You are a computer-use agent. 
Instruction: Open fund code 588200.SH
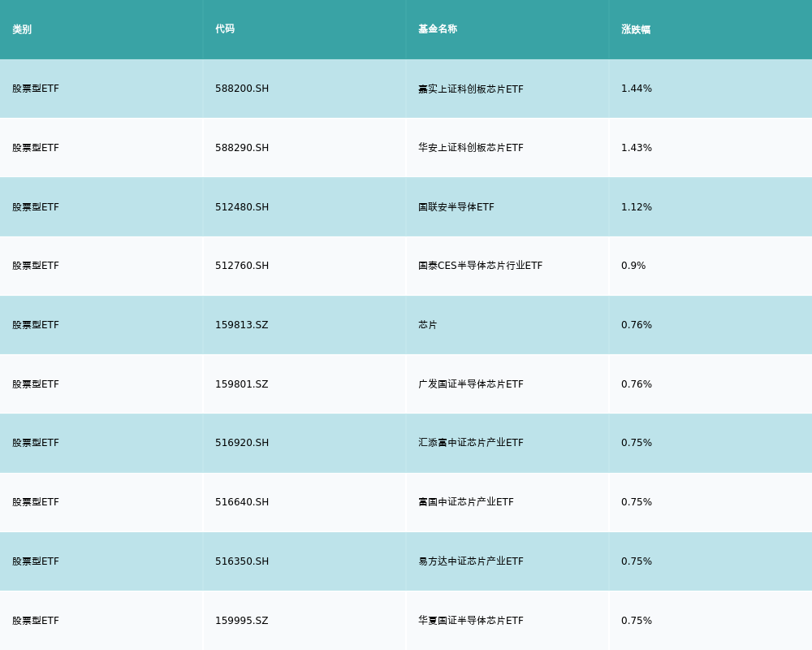[x=242, y=89]
